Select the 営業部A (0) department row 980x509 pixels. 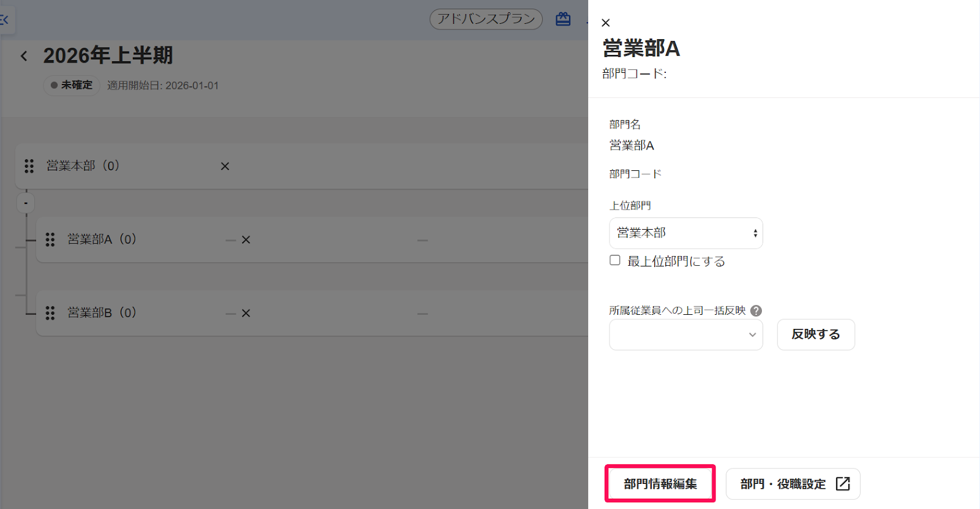click(x=312, y=239)
